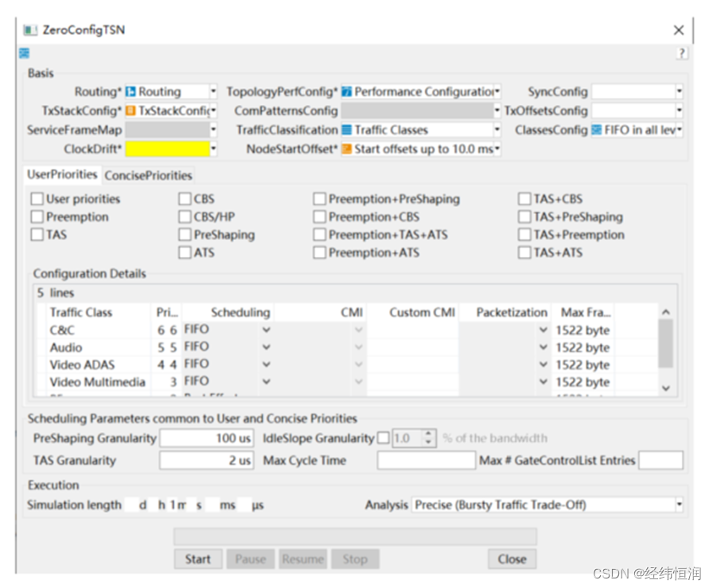Click the ZeroConfigTSN window title icon

click(x=30, y=30)
